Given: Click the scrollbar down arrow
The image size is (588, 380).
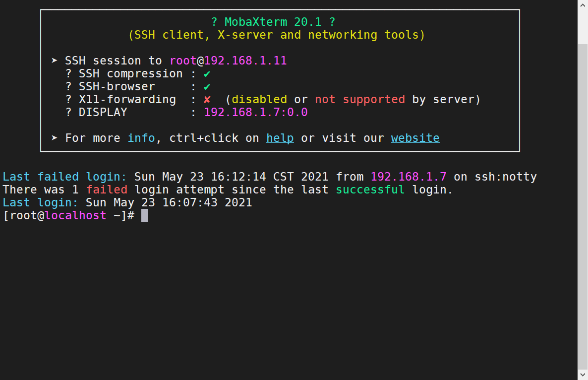Looking at the screenshot, I should pyautogui.click(x=583, y=375).
